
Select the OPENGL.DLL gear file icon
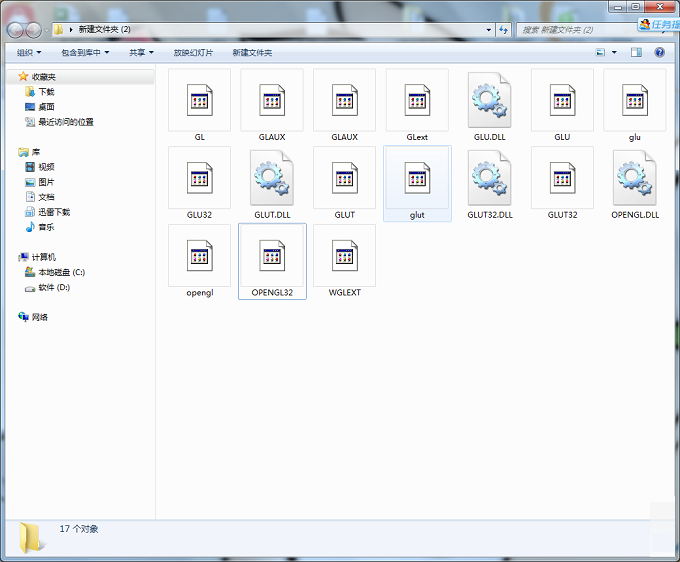pos(635,178)
